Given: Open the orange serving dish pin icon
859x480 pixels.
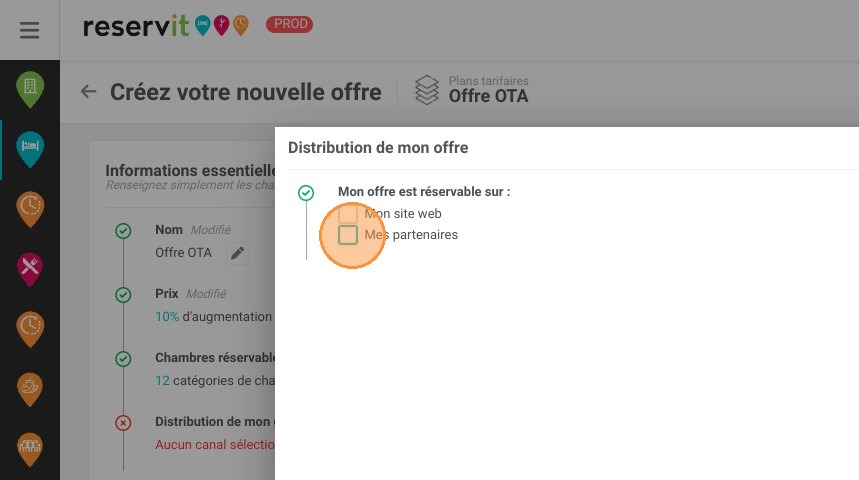Looking at the screenshot, I should [30, 389].
